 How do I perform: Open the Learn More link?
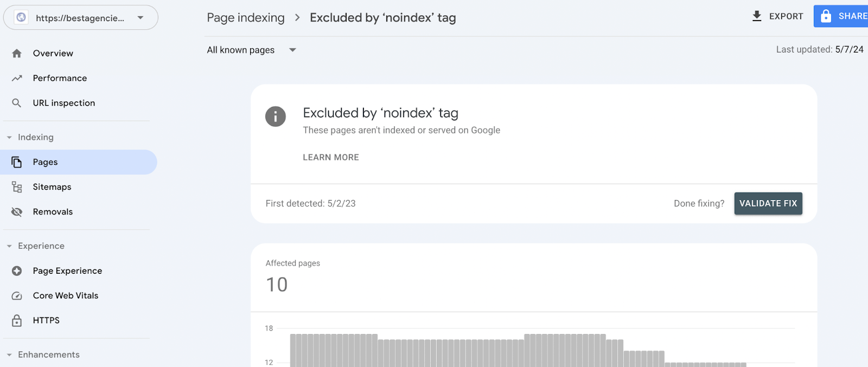[x=331, y=157]
